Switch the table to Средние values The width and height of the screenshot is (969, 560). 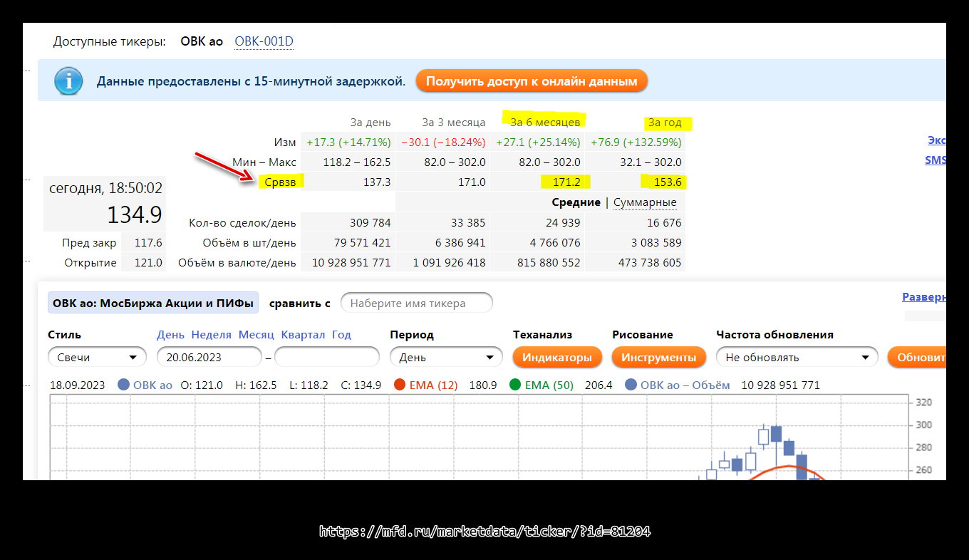[576, 202]
